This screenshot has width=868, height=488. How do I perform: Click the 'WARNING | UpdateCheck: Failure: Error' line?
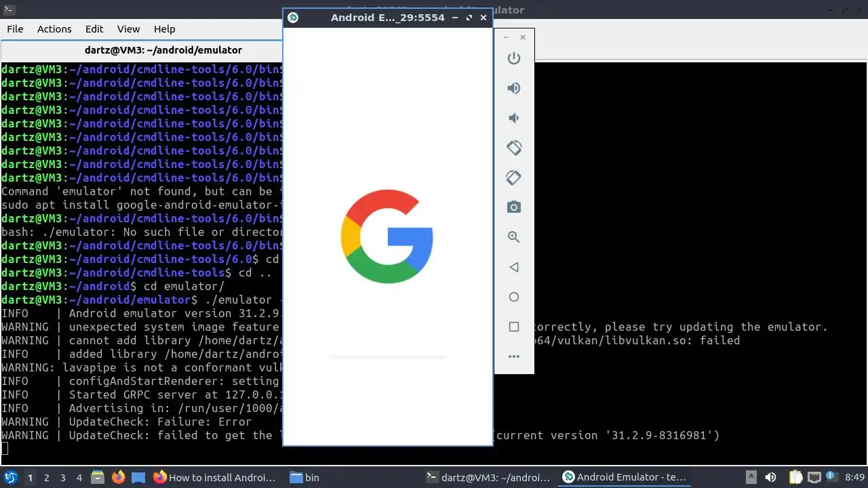[127, 422]
